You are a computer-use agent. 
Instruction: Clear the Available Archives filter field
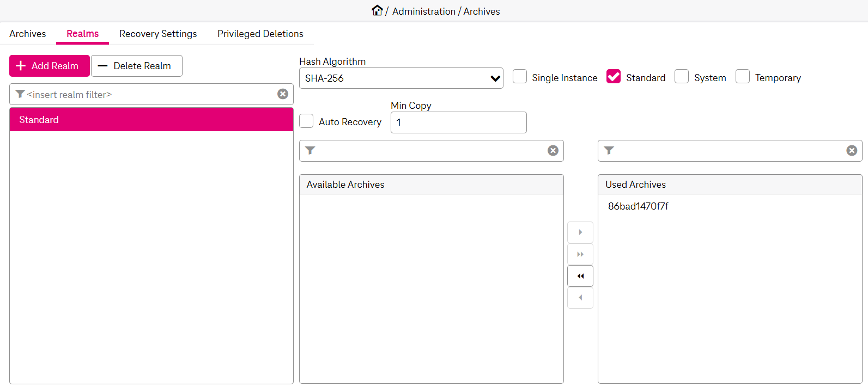click(553, 151)
